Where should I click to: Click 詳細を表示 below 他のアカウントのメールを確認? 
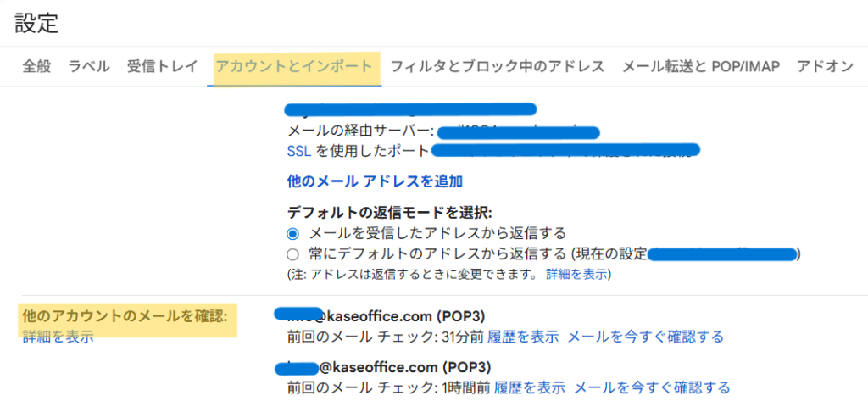point(58,337)
